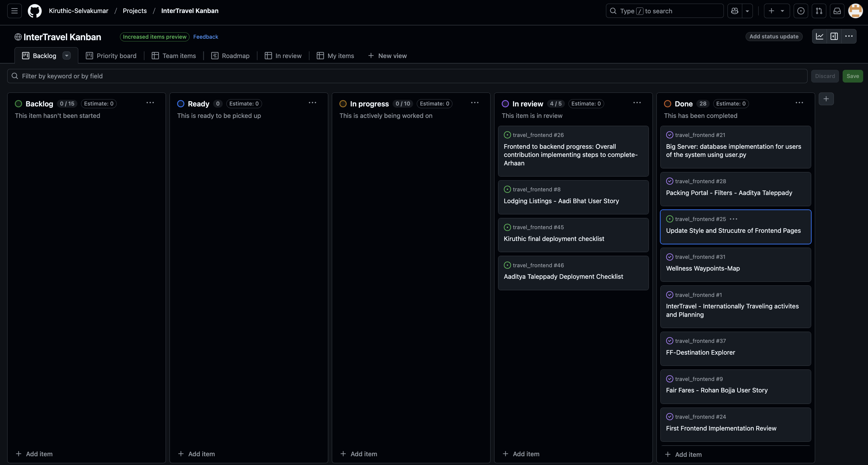Add a new column with plus button

[x=826, y=99]
